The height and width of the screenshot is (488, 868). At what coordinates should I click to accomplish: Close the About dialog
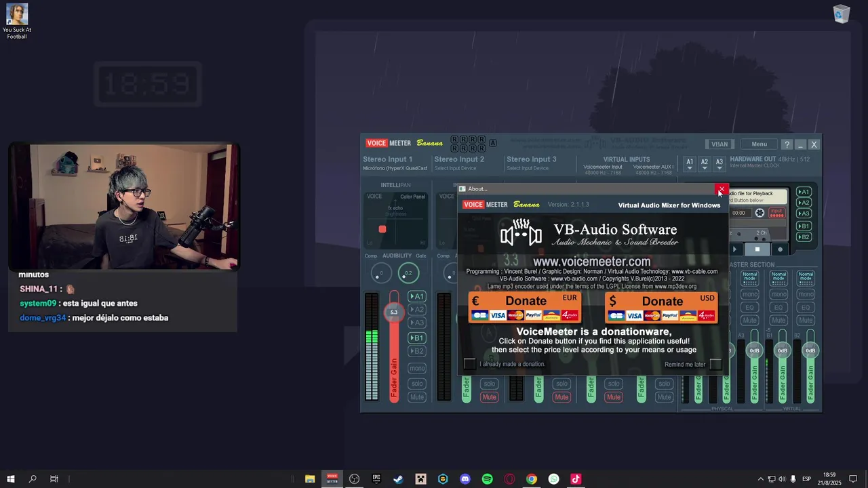click(721, 190)
